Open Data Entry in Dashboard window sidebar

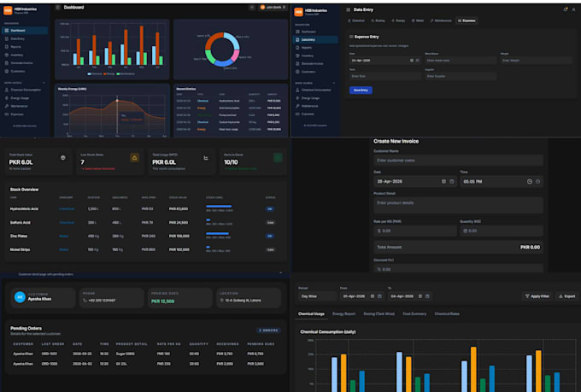17,38
